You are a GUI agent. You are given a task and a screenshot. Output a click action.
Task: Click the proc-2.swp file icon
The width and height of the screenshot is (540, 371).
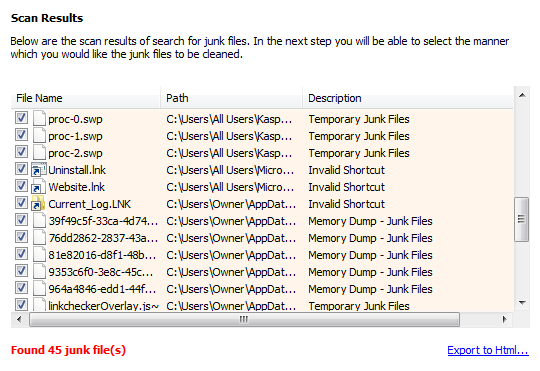tap(39, 153)
